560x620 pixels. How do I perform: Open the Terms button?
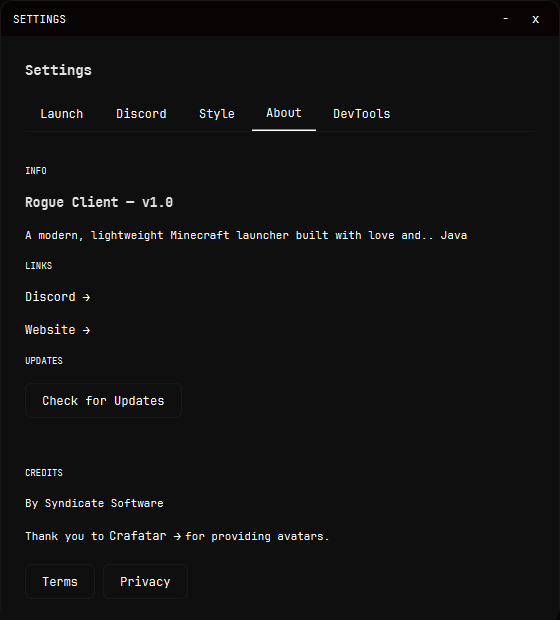tap(60, 582)
